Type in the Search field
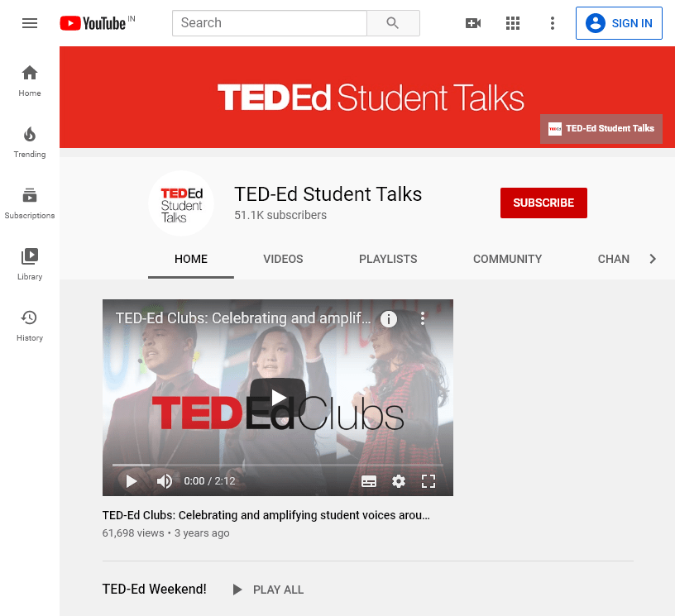675x616 pixels. 270,23
